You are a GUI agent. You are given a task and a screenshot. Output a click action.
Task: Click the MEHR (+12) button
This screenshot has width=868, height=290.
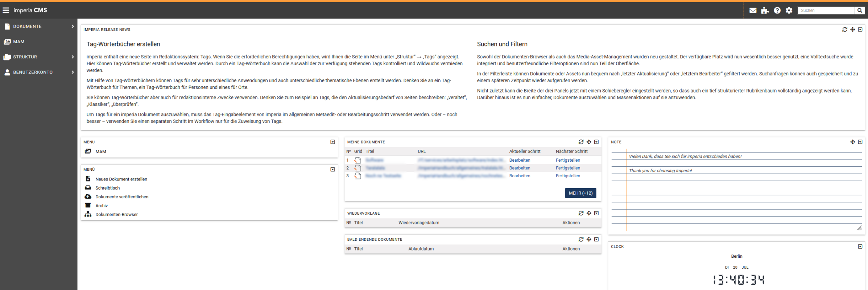pyautogui.click(x=580, y=193)
